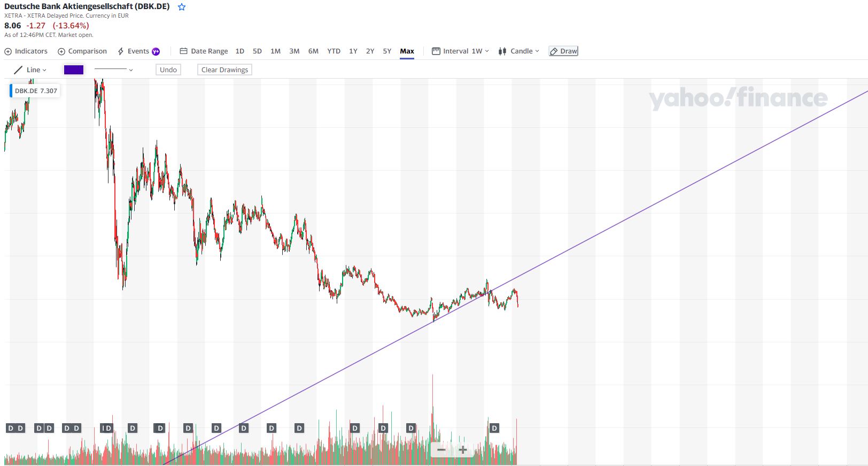Image resolution: width=868 pixels, height=466 pixels.
Task: Click the XETRA Delayed Price note
Action: [x=66, y=16]
